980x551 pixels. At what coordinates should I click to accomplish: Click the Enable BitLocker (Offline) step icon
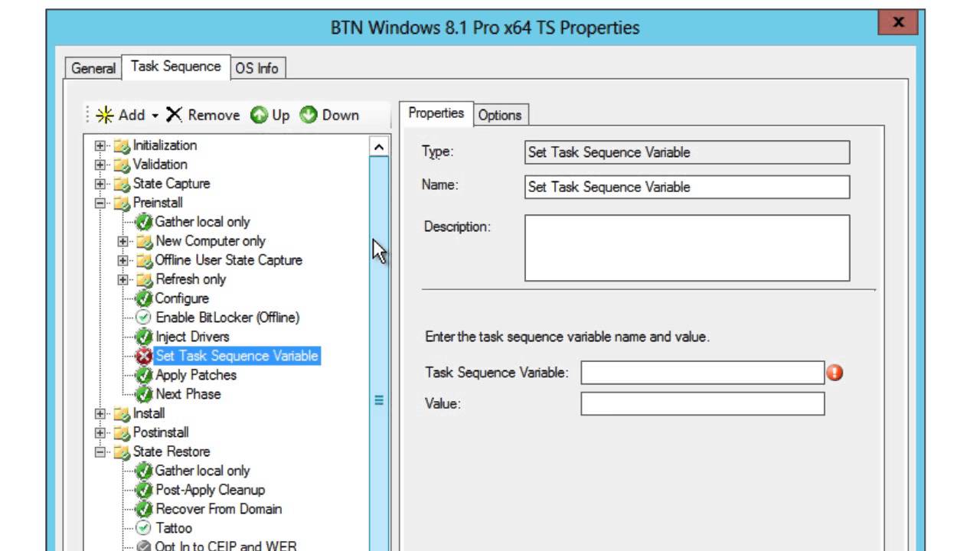click(x=144, y=318)
